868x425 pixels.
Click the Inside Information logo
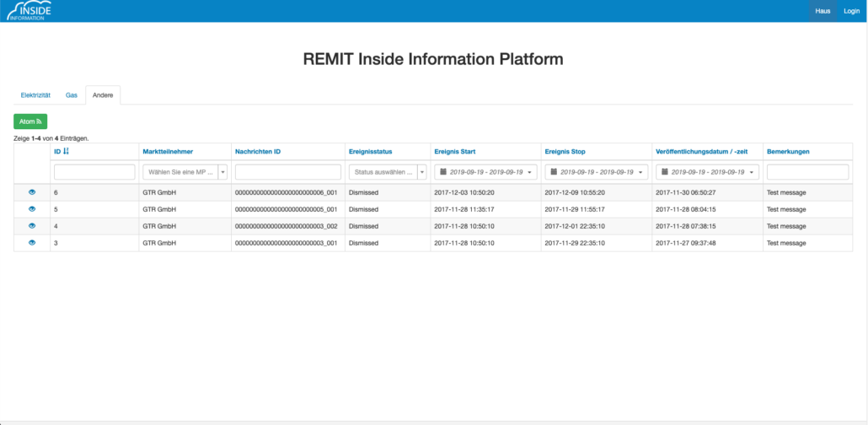[29, 11]
